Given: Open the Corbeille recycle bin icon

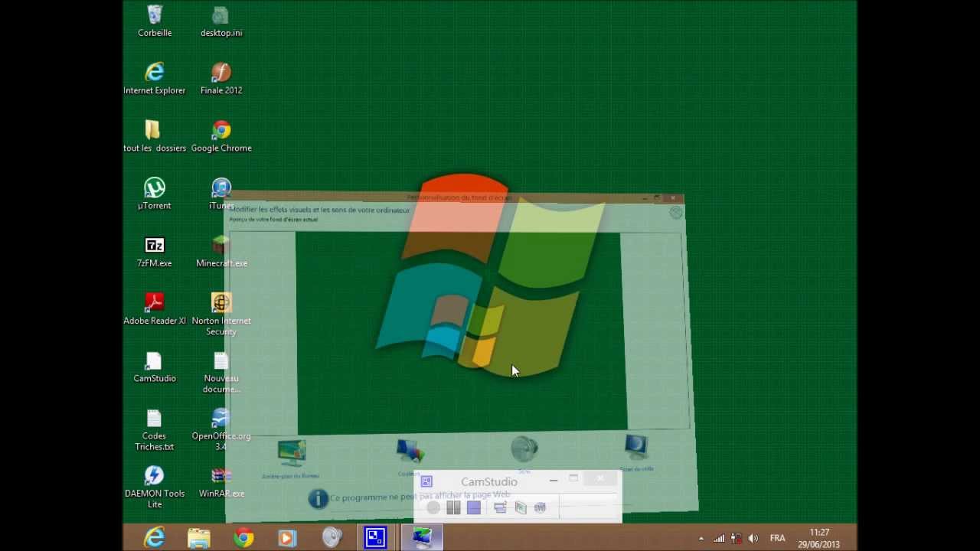Looking at the screenshot, I should tap(155, 21).
